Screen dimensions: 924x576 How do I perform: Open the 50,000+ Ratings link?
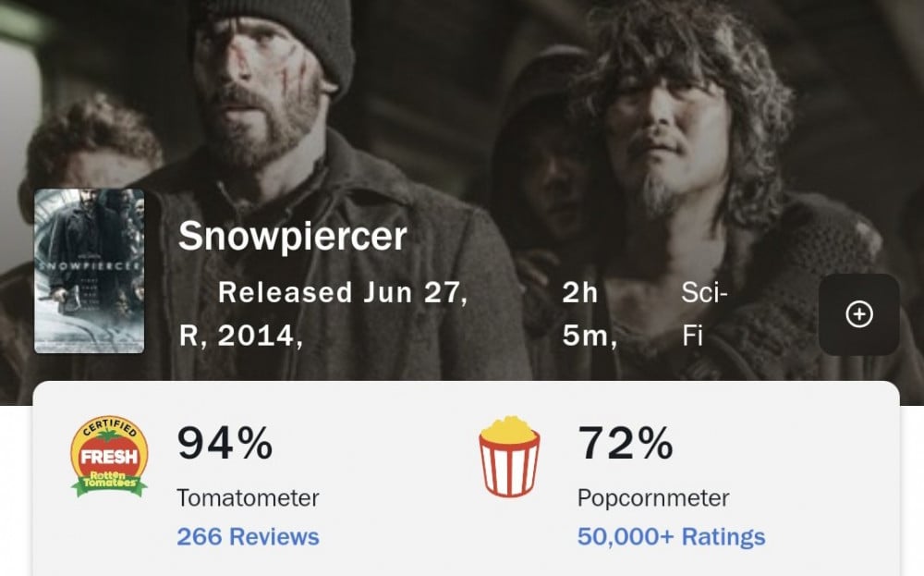tap(671, 536)
